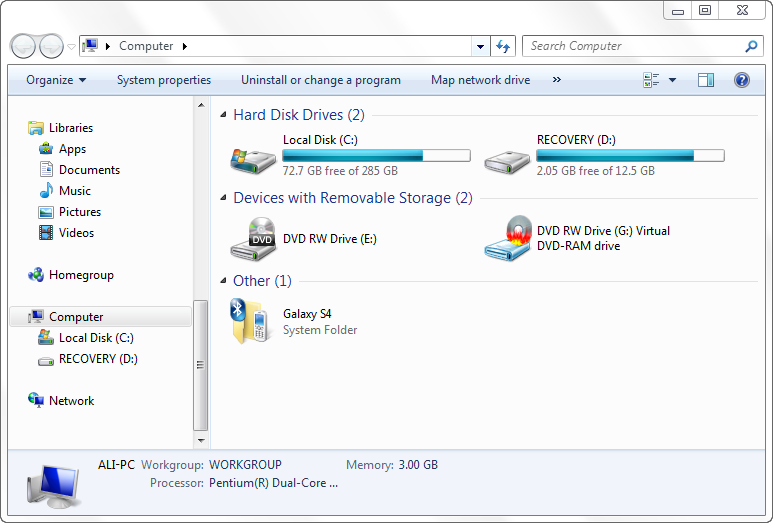Open the change view dropdown arrow
Image resolution: width=773 pixels, height=523 pixels.
[672, 80]
